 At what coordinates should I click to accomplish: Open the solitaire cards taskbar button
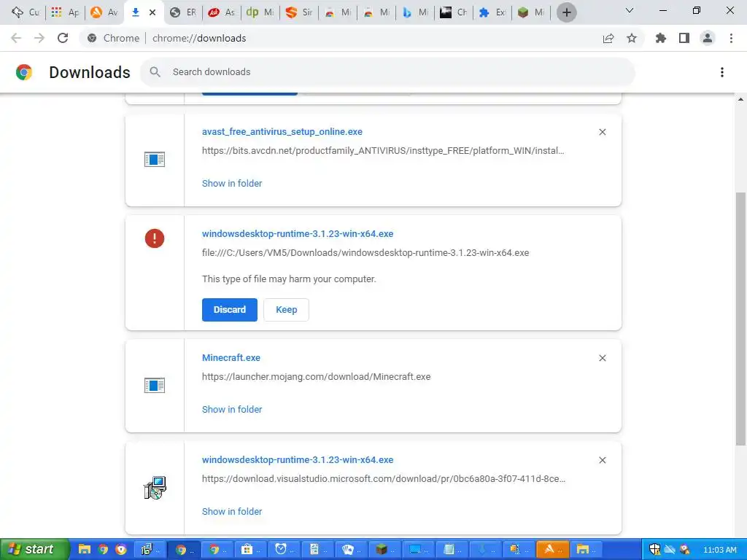point(352,550)
